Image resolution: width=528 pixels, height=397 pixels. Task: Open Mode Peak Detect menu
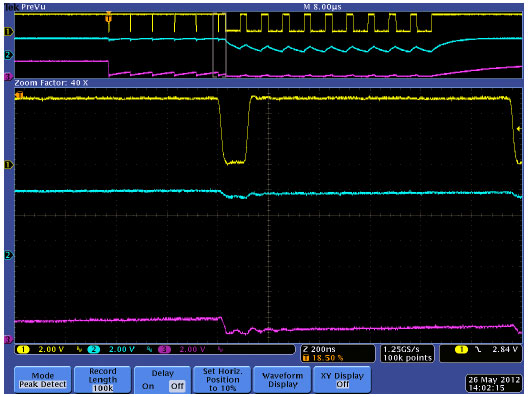[42, 380]
